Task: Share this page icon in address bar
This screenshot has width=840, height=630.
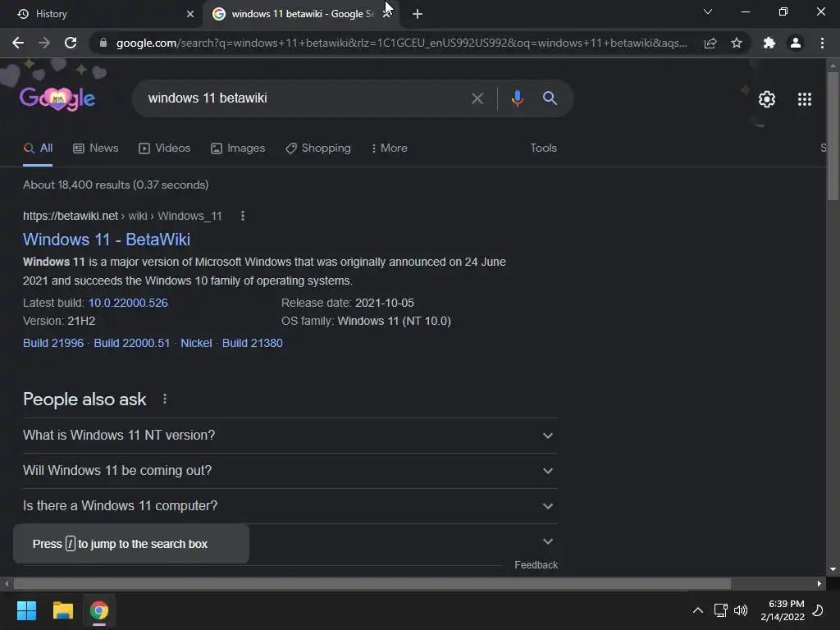Action: 710,43
